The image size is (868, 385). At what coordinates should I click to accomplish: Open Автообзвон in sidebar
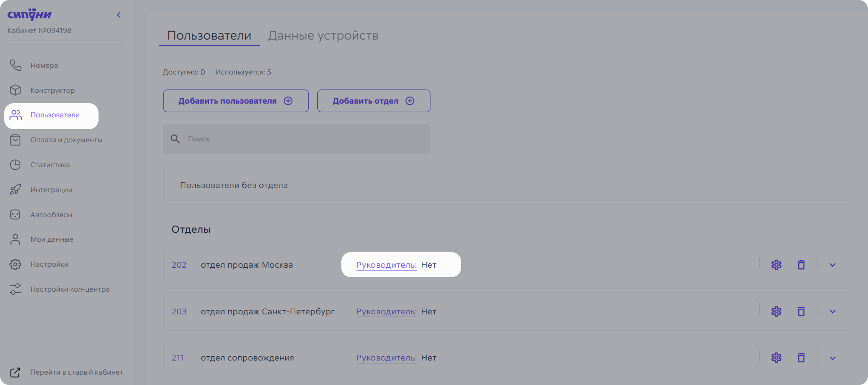[x=51, y=215]
